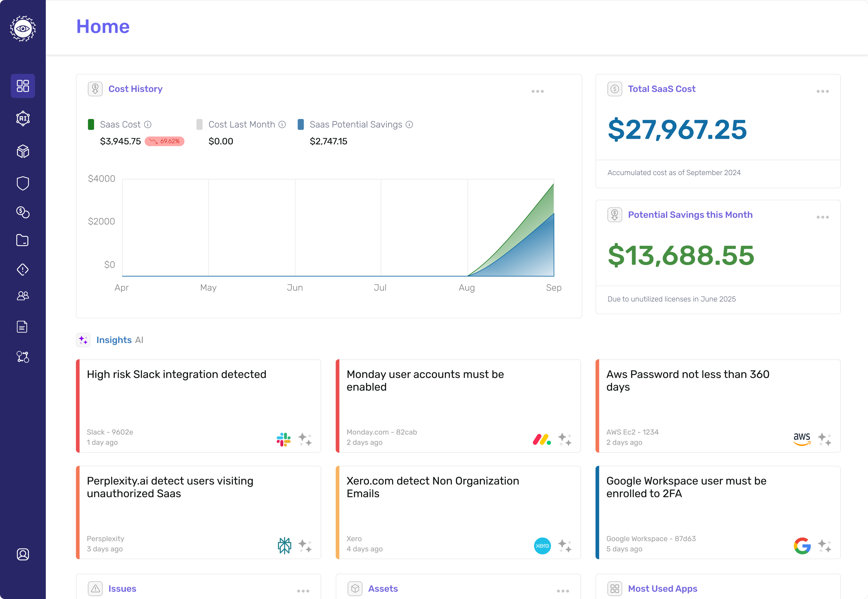Image resolution: width=868 pixels, height=599 pixels.
Task: Open the users group sidebar icon
Action: (23, 296)
